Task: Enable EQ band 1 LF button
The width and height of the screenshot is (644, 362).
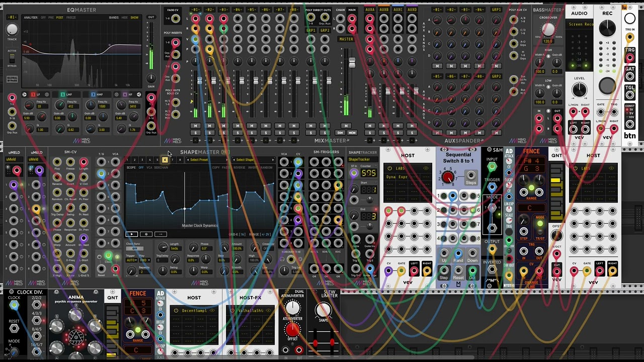Action: tap(33, 95)
